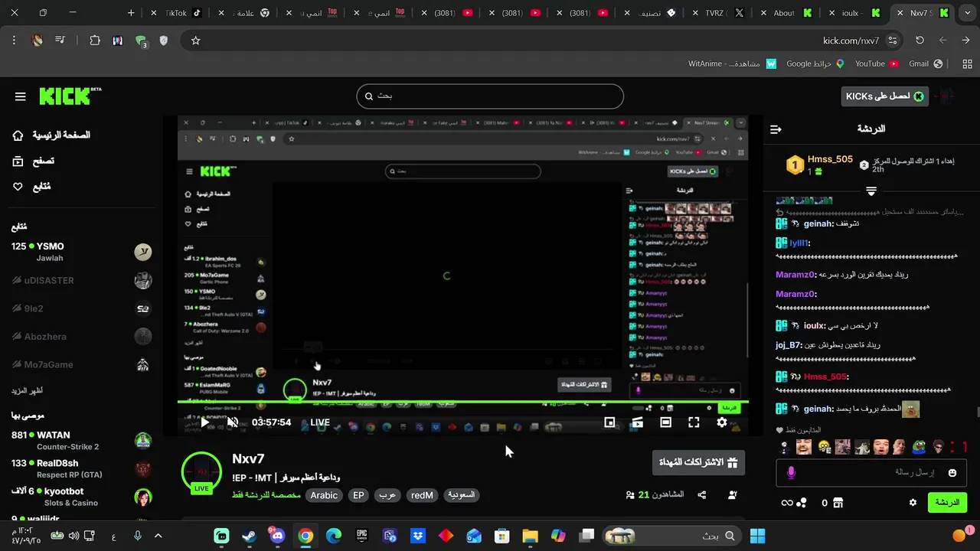Click the channel points infinity icon

pyautogui.click(x=786, y=503)
